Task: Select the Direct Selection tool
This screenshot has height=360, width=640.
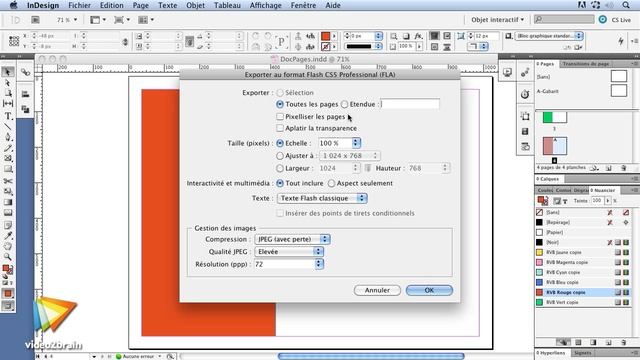Action: coord(8,83)
